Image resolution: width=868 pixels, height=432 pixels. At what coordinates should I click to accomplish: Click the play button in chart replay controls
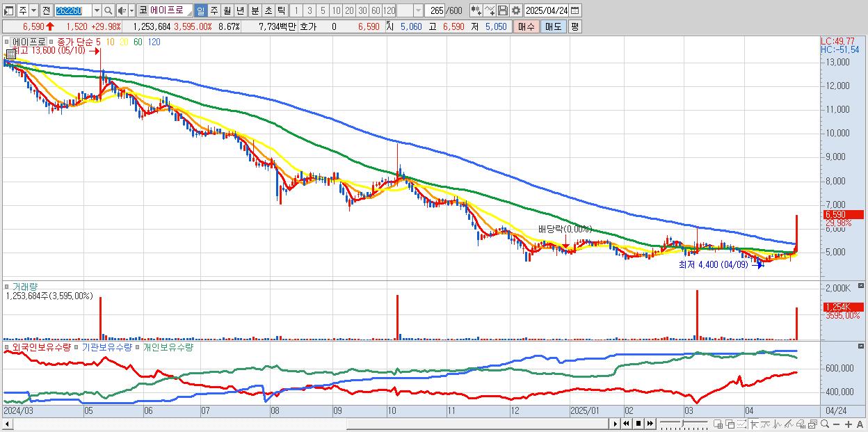(615, 424)
